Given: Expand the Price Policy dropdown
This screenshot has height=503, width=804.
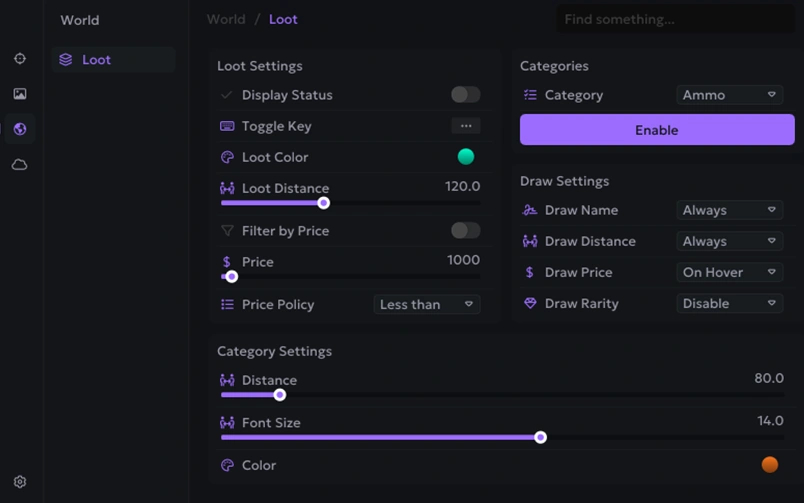Looking at the screenshot, I should click(x=427, y=304).
